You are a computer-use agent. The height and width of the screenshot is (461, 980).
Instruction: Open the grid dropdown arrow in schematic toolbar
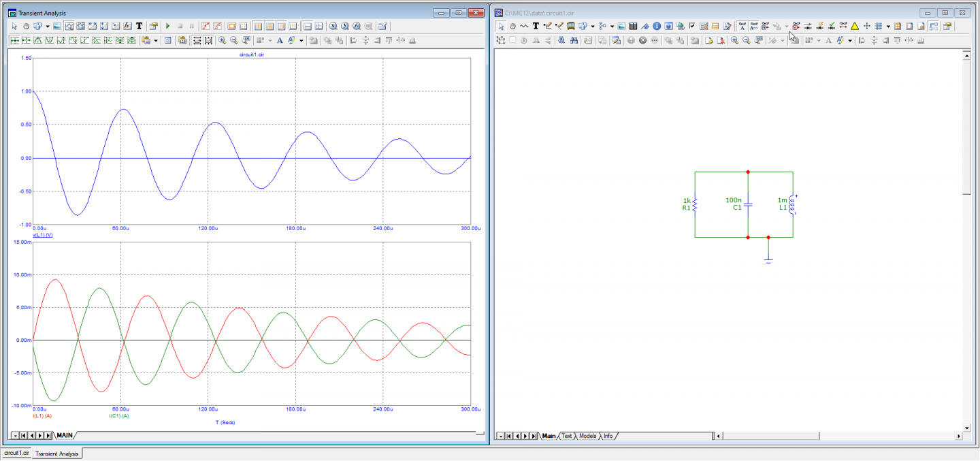click(888, 26)
